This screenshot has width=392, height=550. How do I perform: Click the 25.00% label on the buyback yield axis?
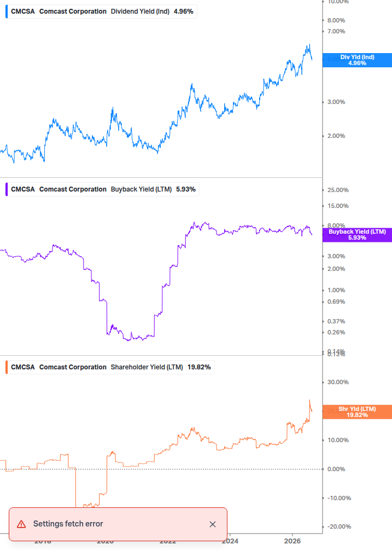click(x=338, y=190)
